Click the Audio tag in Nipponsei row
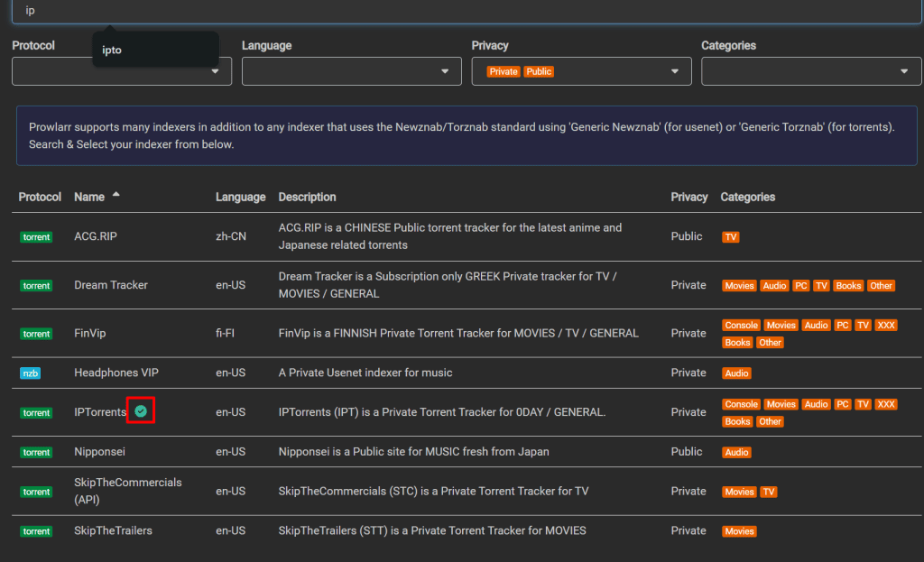The width and height of the screenshot is (924, 562). pos(737,452)
